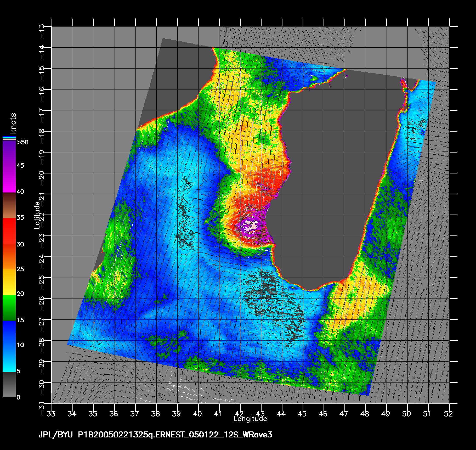Click the 'Latitude' axis title
The image size is (476, 450).
pos(37,215)
